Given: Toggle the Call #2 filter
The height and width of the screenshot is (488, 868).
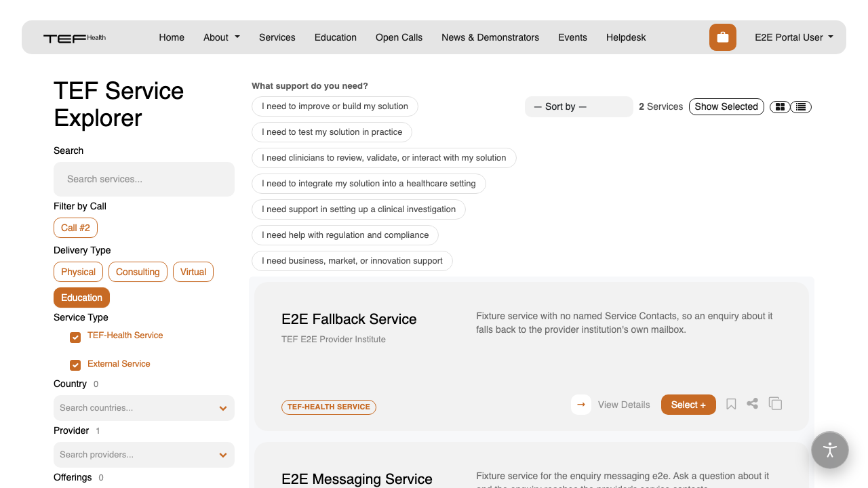Looking at the screenshot, I should coord(76,228).
